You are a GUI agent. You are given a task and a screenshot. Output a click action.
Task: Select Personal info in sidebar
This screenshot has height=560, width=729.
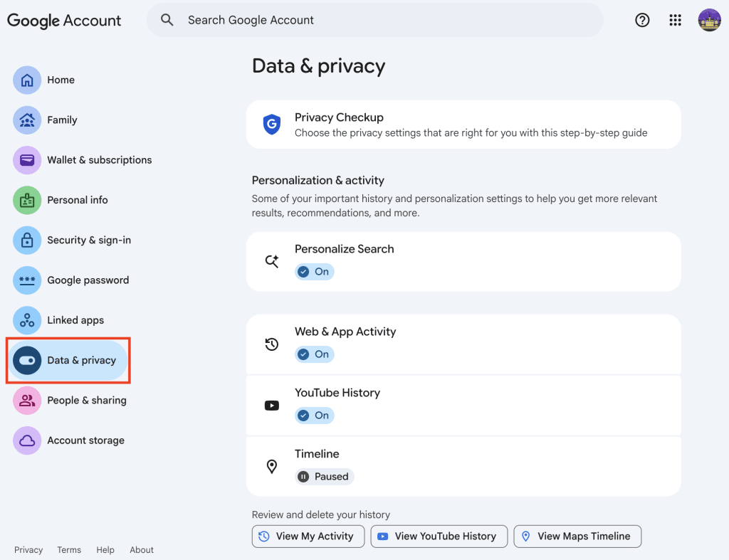pos(78,200)
